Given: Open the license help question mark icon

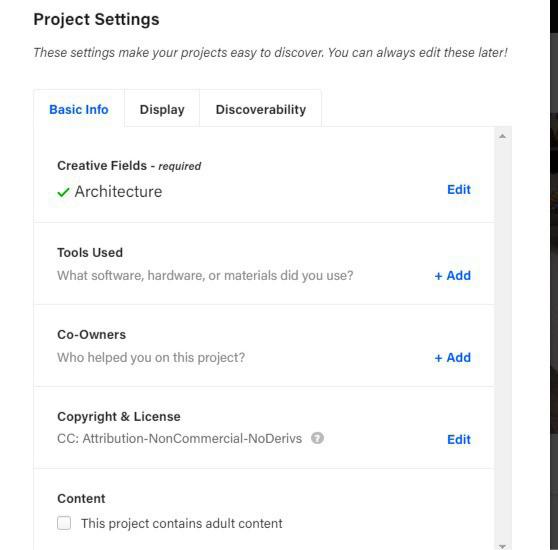Looking at the screenshot, I should coord(317,438).
